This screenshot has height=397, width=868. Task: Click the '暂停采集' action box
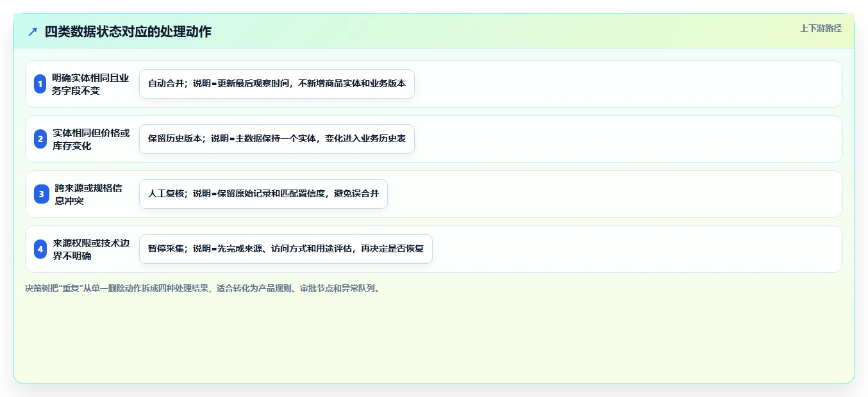(286, 249)
